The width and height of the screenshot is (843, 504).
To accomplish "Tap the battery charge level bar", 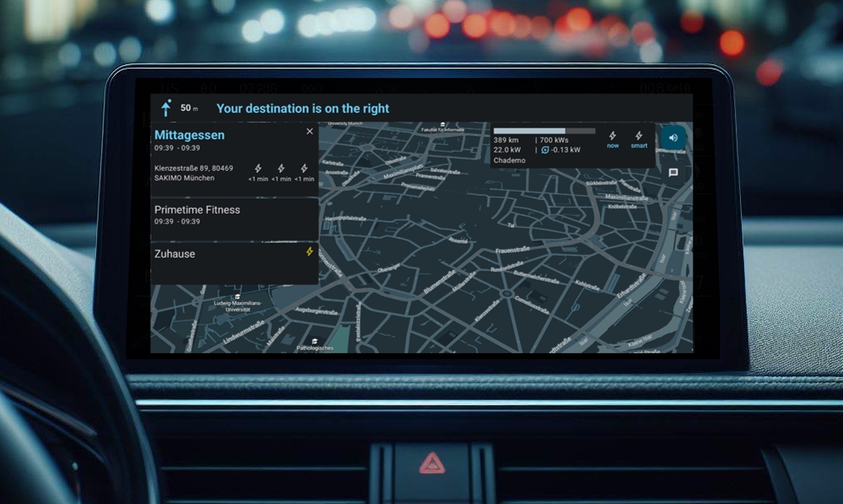I will click(544, 130).
